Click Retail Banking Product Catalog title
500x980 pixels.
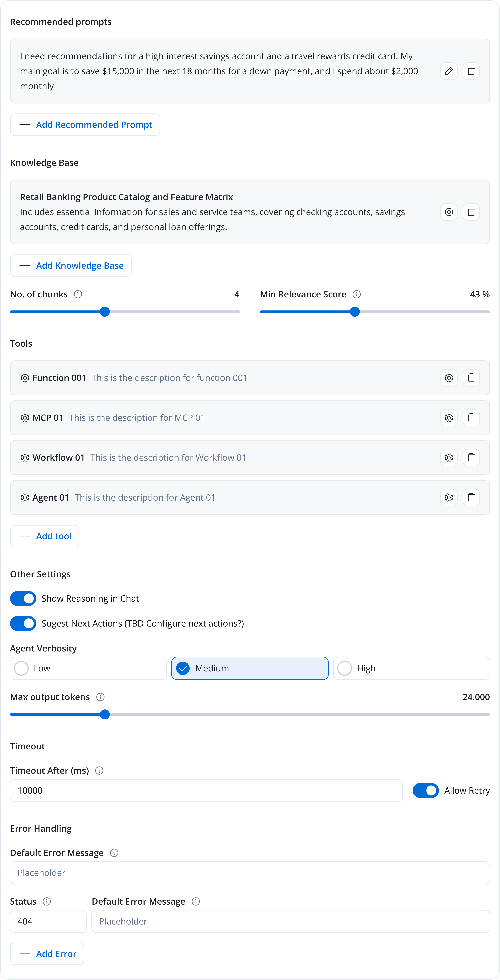pyautogui.click(x=126, y=197)
